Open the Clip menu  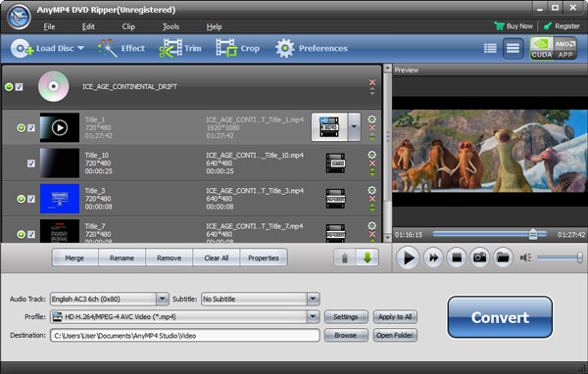coord(128,26)
